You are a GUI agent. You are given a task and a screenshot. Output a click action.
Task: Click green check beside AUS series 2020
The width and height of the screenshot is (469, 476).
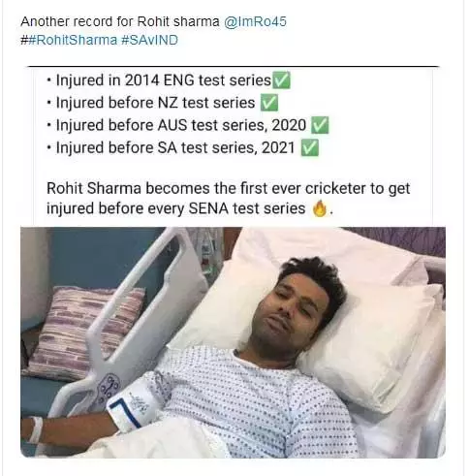pyautogui.click(x=320, y=125)
